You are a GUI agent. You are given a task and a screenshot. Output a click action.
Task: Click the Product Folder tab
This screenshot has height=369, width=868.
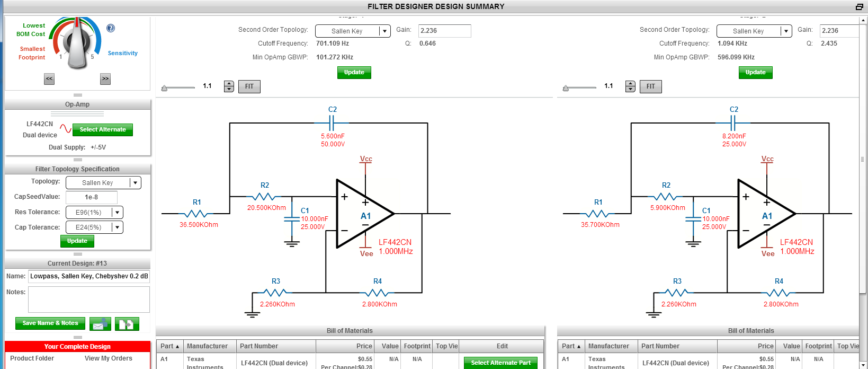32,358
